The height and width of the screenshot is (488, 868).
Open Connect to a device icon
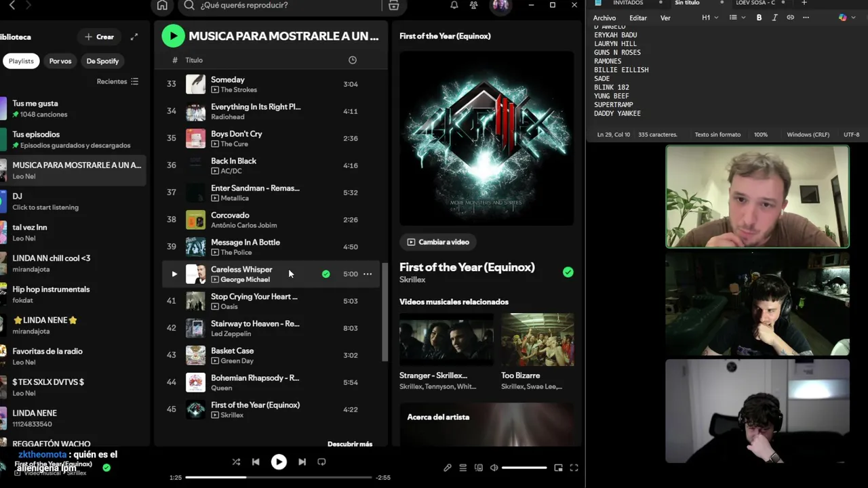coord(479,468)
